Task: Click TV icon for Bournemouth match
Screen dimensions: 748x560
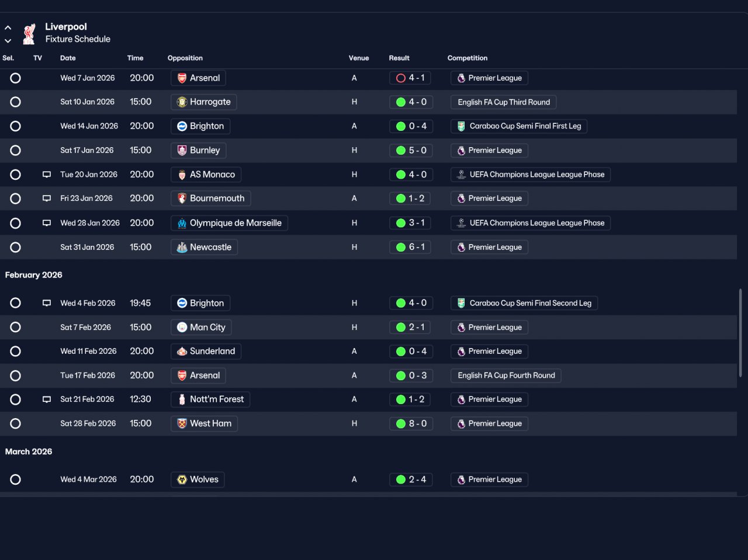Action: point(47,199)
